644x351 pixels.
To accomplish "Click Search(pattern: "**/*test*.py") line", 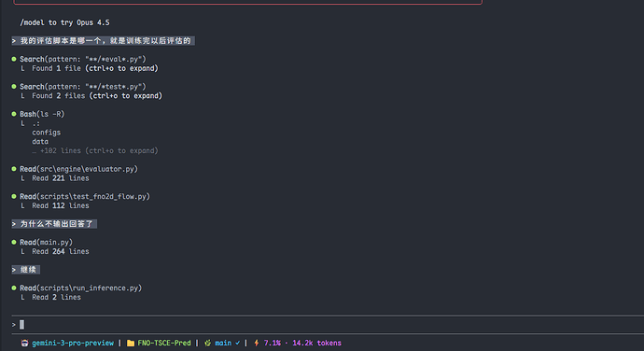I will pyautogui.click(x=83, y=87).
